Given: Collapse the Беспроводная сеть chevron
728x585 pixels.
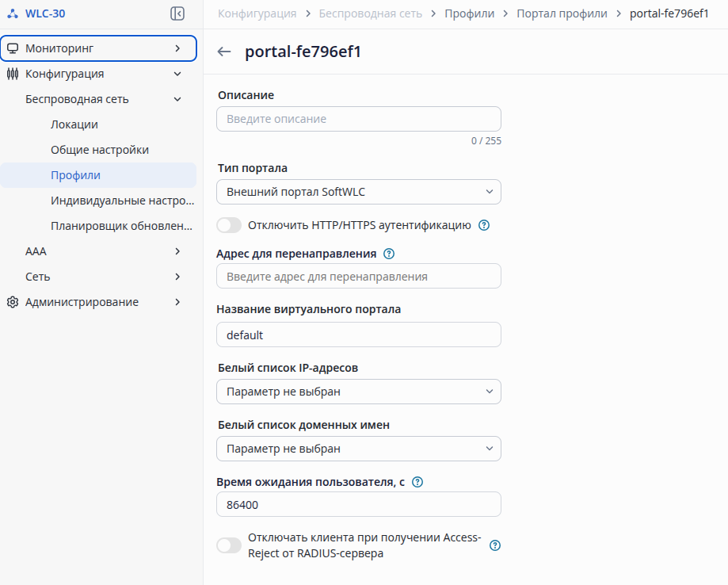Looking at the screenshot, I should (177, 99).
